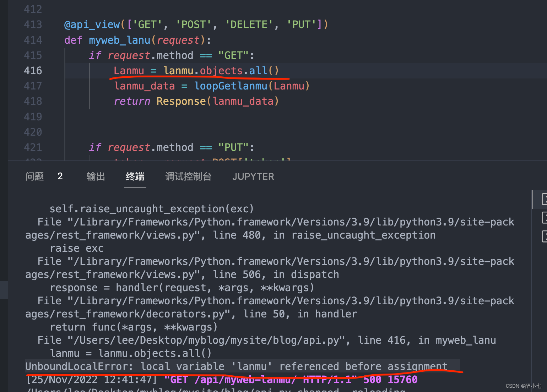Click line number 421 in the gutter
The width and height of the screenshot is (547, 392).
point(33,147)
